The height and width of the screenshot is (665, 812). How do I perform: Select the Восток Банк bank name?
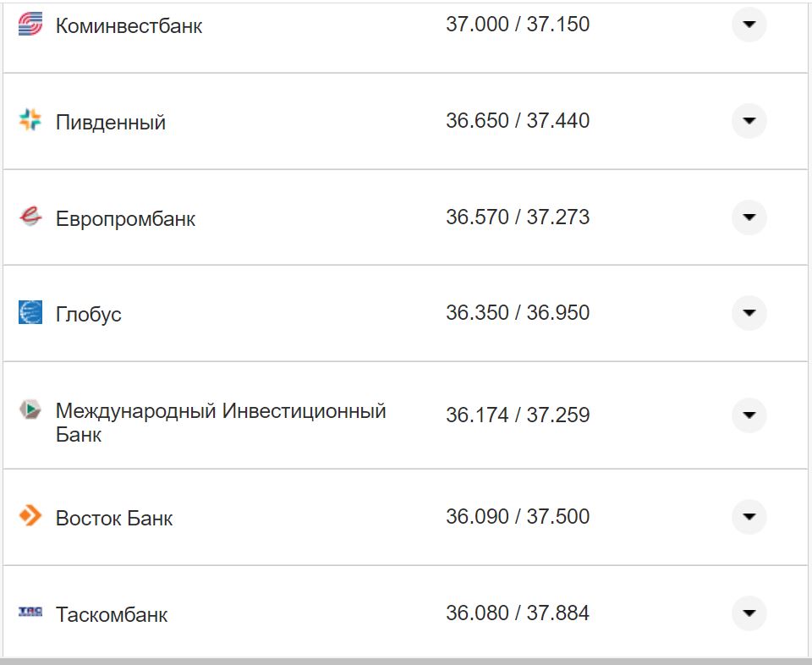pos(114,517)
